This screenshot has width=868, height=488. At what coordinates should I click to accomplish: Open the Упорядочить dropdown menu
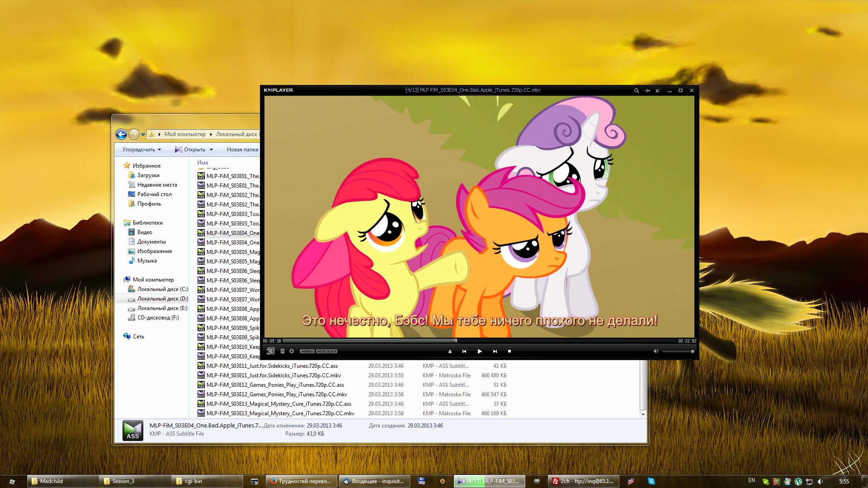click(x=142, y=150)
